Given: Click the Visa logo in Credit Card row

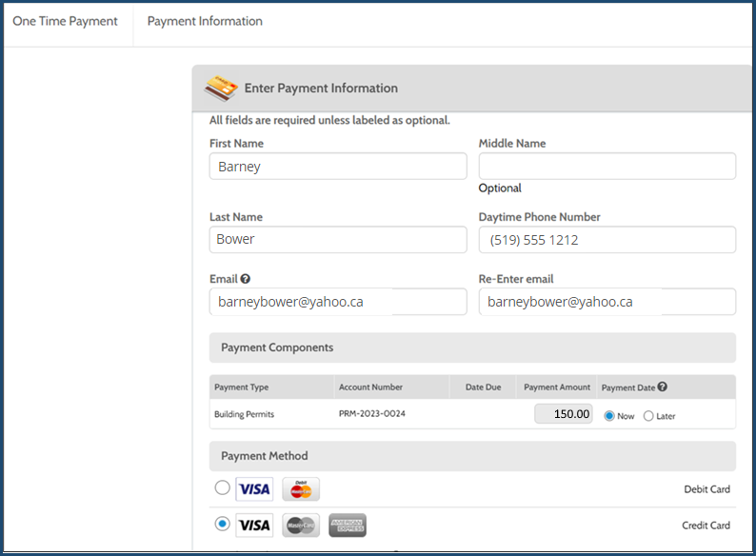Looking at the screenshot, I should [x=254, y=525].
